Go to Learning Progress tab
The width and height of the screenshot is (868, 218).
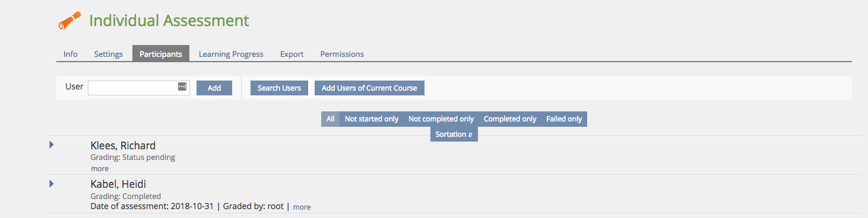(x=231, y=54)
